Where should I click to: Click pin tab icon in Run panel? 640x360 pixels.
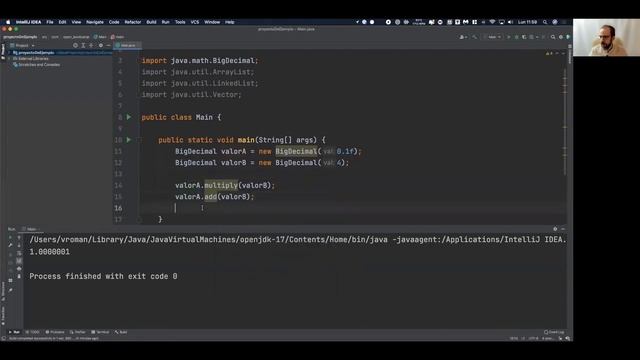[x=11, y=290]
